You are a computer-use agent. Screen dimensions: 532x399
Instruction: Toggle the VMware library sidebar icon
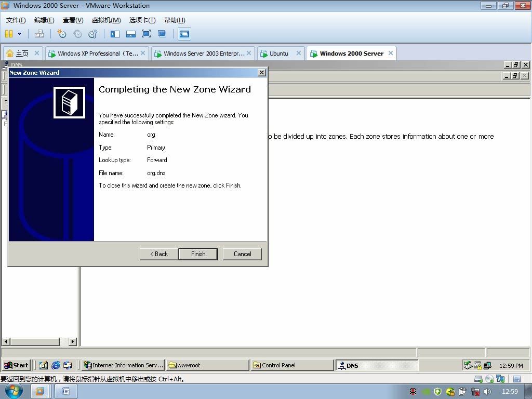click(x=115, y=34)
